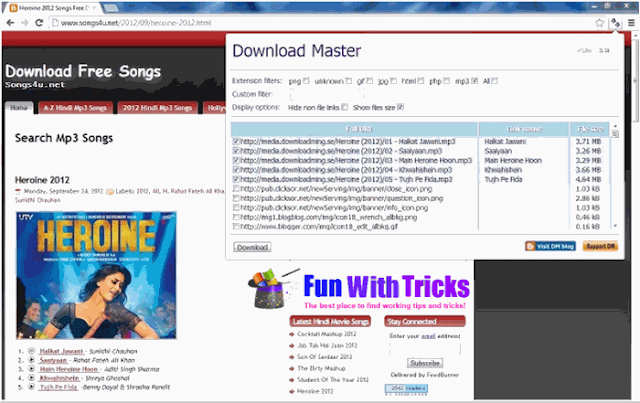Click the Fun With Tricks hat logo
This screenshot has height=403, width=640.
[270, 289]
